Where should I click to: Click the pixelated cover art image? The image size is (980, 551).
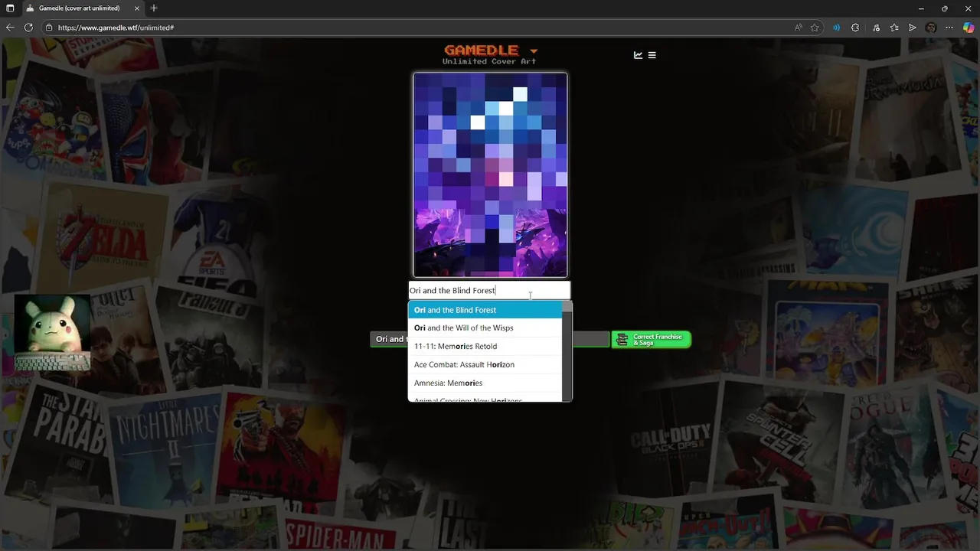coord(490,174)
